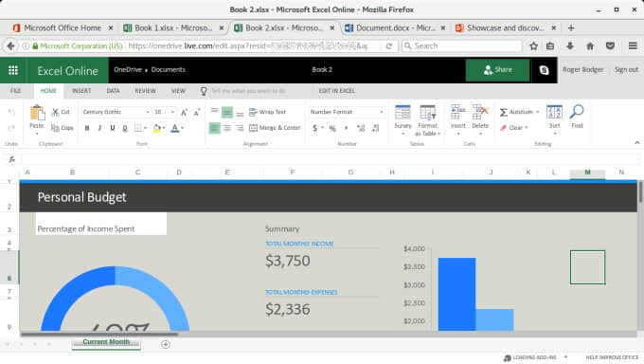Toggle bold formatting
644x364 pixels.
click(x=87, y=128)
